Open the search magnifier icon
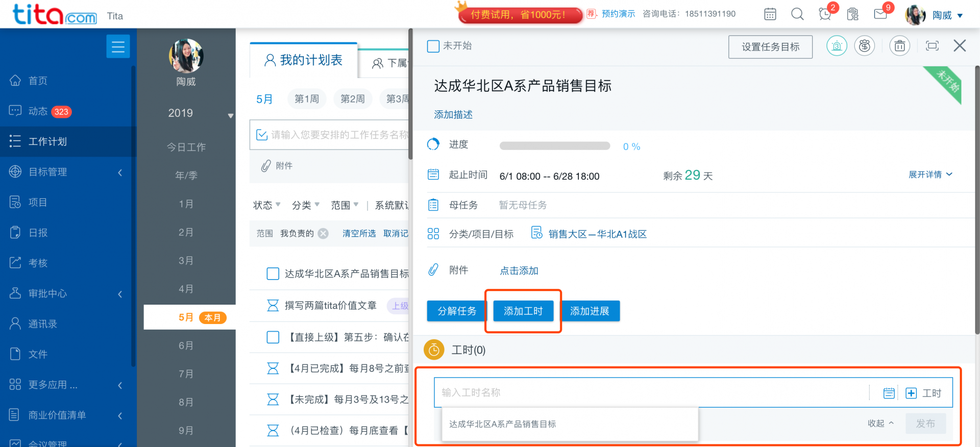 [x=797, y=14]
